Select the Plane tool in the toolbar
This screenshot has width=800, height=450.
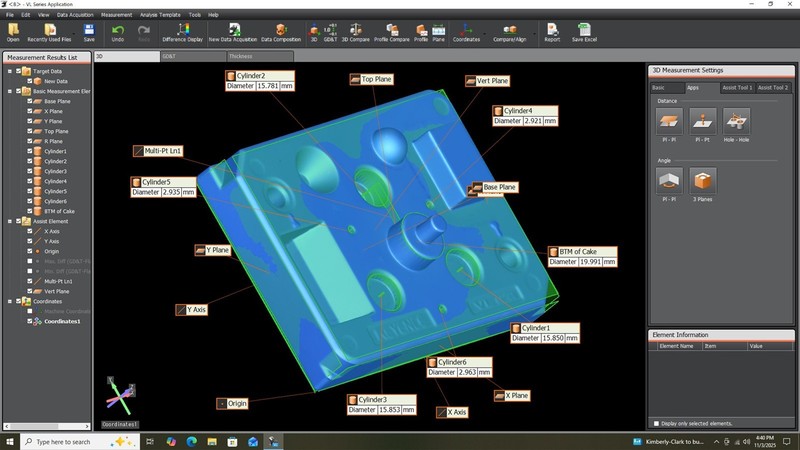439,33
